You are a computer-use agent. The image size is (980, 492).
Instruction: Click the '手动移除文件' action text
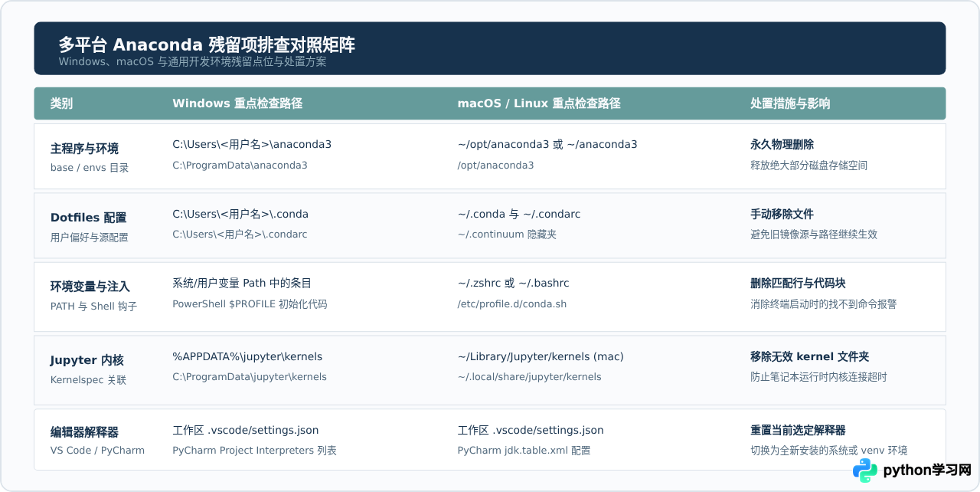coord(782,214)
